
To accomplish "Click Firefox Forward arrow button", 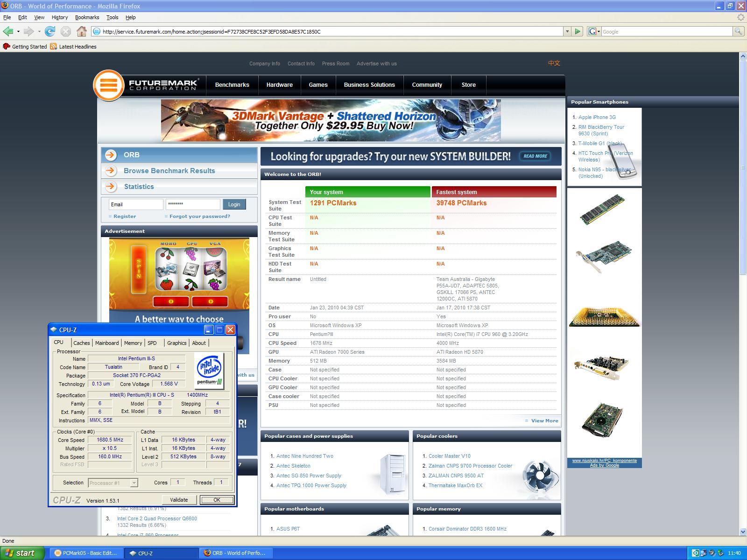I will [x=28, y=31].
